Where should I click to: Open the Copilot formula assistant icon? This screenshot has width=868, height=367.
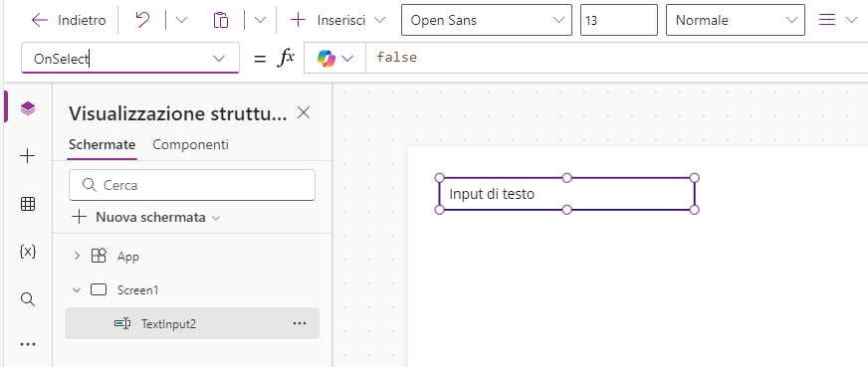[x=326, y=58]
